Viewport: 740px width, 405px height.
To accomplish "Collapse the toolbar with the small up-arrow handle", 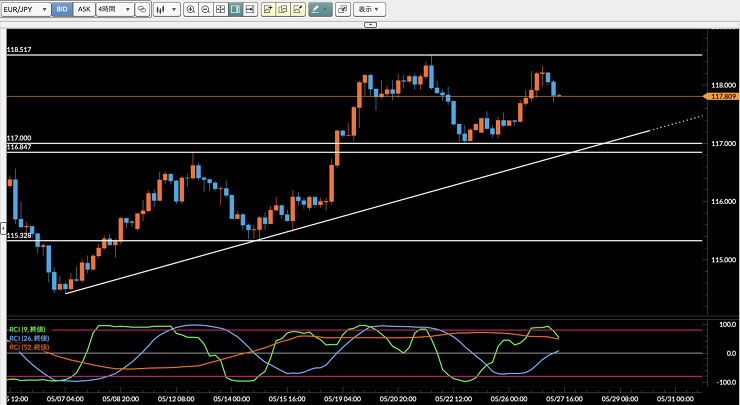I will click(x=370, y=25).
